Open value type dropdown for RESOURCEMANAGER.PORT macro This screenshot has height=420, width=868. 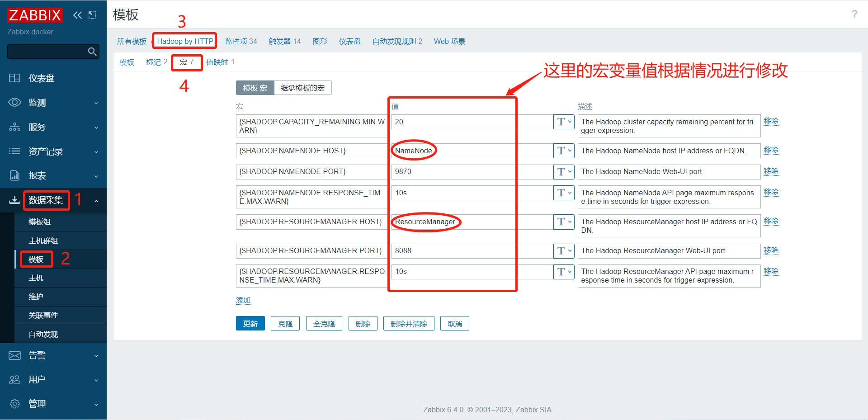tap(564, 251)
